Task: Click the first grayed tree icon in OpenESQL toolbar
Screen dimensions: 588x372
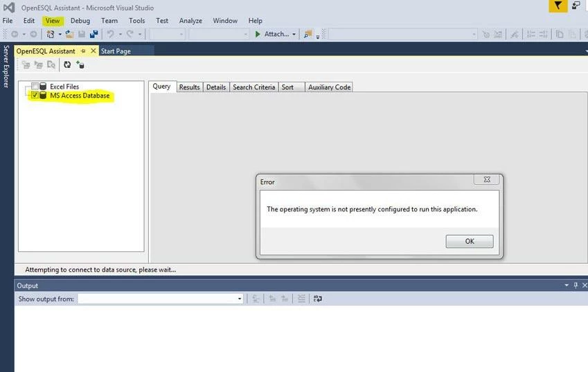Action: [26, 65]
